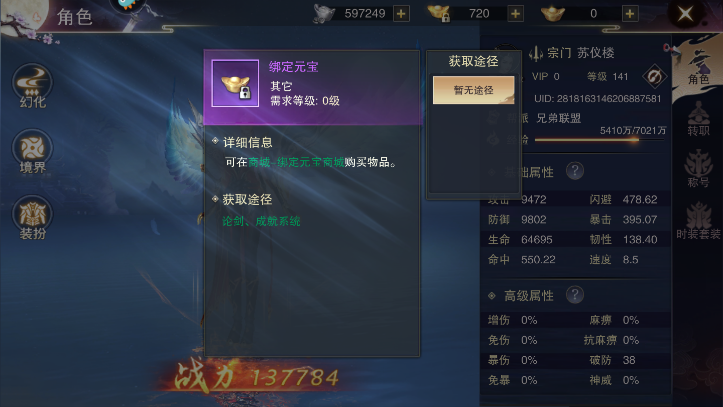Switch to the 转职 side tab
Screen dimensions: 723x407
click(x=698, y=119)
